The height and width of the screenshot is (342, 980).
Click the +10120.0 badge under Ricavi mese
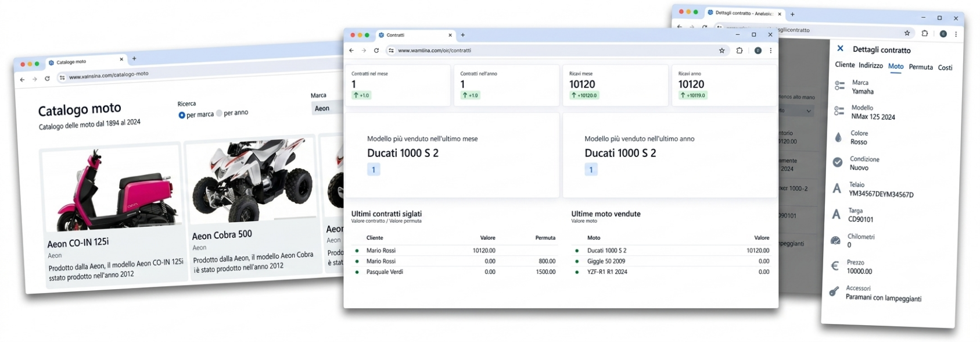pos(584,95)
